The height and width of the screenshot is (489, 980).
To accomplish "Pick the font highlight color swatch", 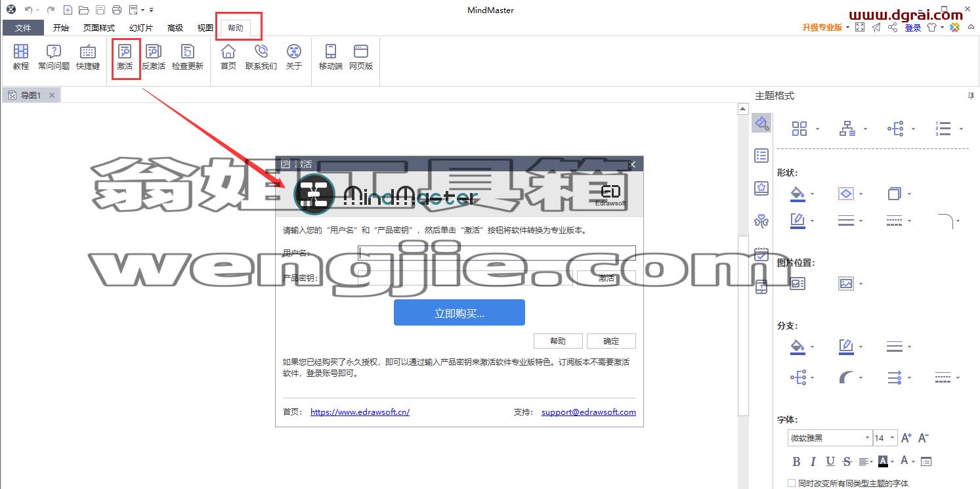I will pyautogui.click(x=883, y=461).
